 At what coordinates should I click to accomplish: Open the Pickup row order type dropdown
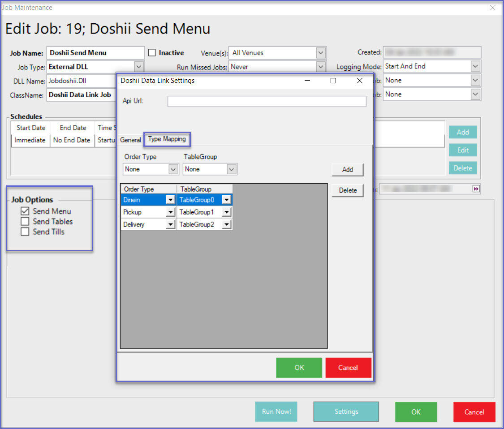(170, 212)
